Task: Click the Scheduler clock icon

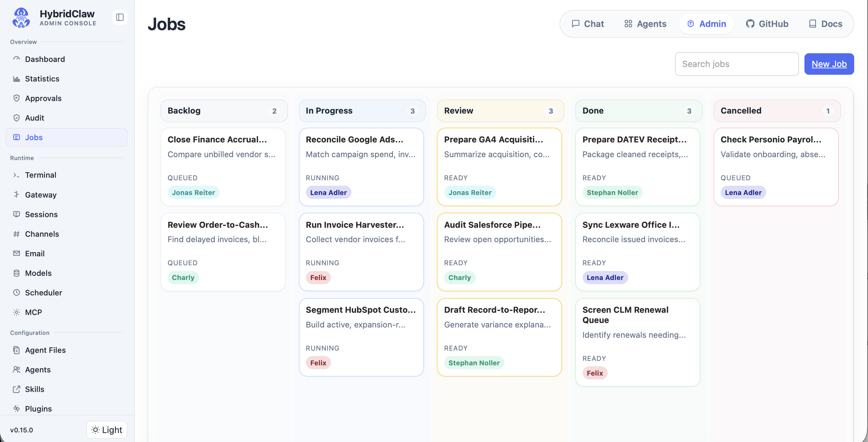Action: click(x=16, y=292)
